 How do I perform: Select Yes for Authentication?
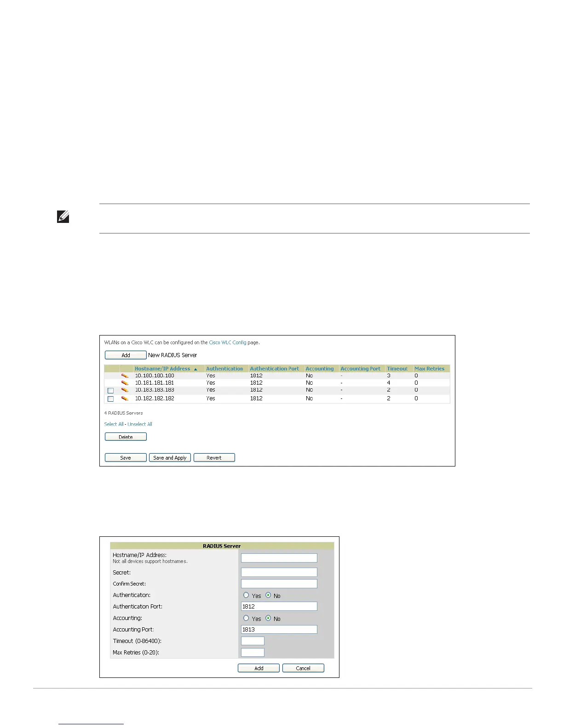(246, 595)
